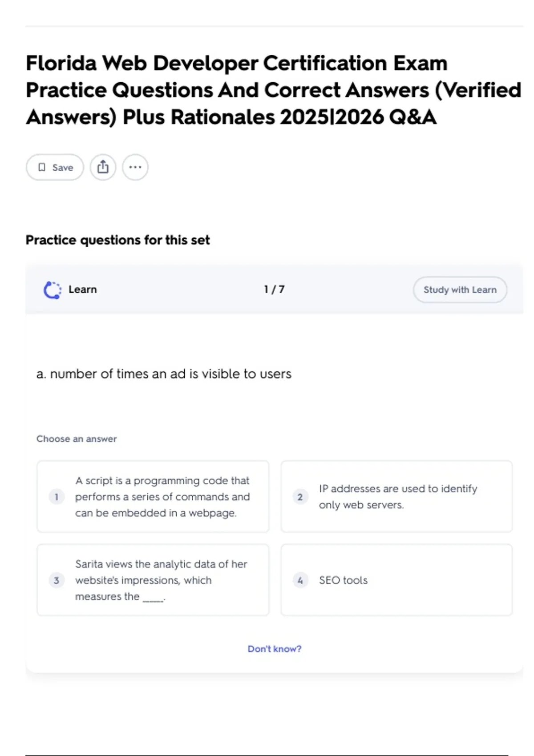
Task: Click the Learn circular logo icon
Action: click(53, 290)
